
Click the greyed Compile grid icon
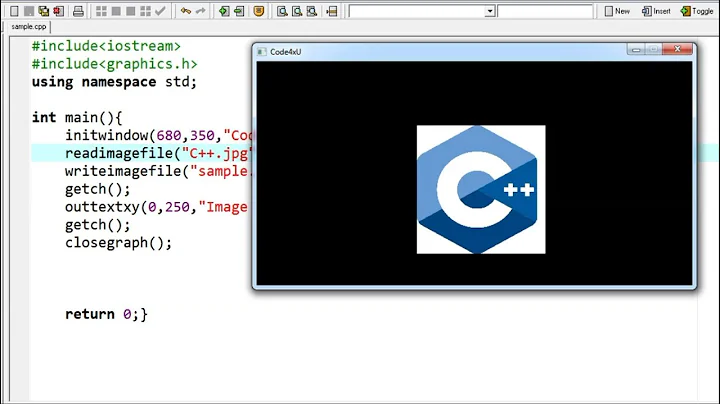tap(101, 11)
